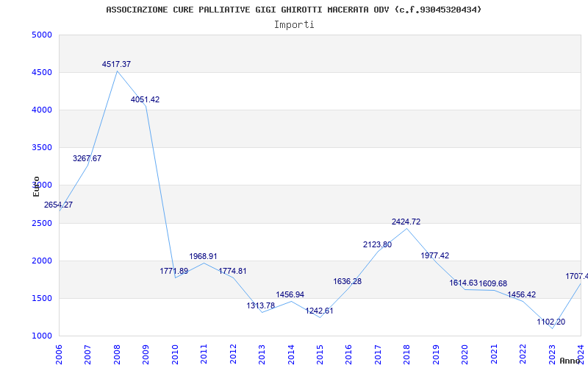The height and width of the screenshot is (368, 588).
Task: Click the x-axis year 2017
Action: (x=378, y=355)
